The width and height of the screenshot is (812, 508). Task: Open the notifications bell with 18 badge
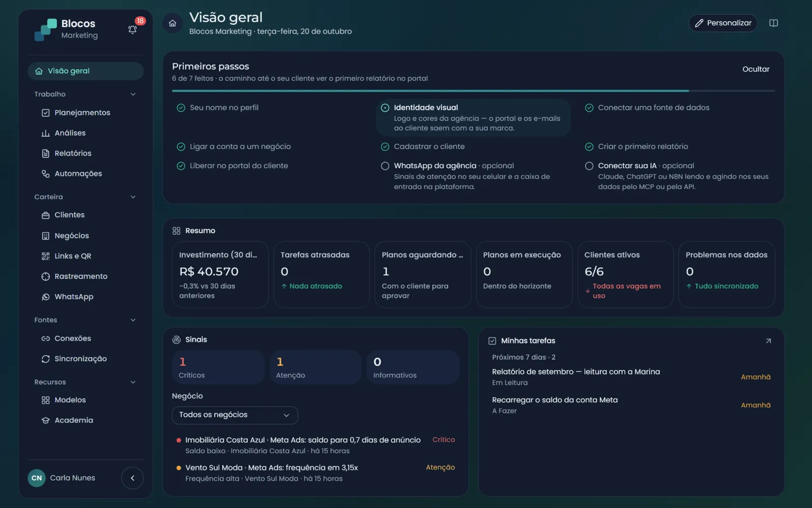[132, 29]
